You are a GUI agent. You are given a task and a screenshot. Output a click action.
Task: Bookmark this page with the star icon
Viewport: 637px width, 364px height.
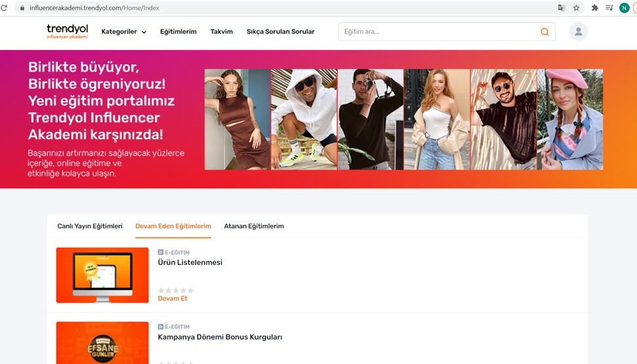click(x=576, y=8)
